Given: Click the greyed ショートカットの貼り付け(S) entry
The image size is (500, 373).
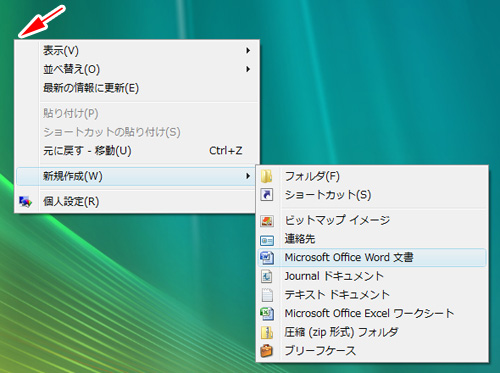Looking at the screenshot, I should [137, 132].
